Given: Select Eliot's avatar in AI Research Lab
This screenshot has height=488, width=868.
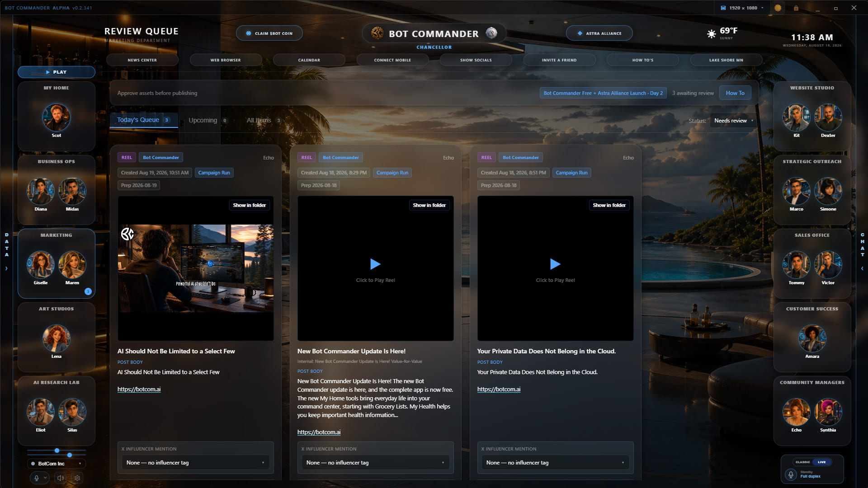Looking at the screenshot, I should pos(41,412).
